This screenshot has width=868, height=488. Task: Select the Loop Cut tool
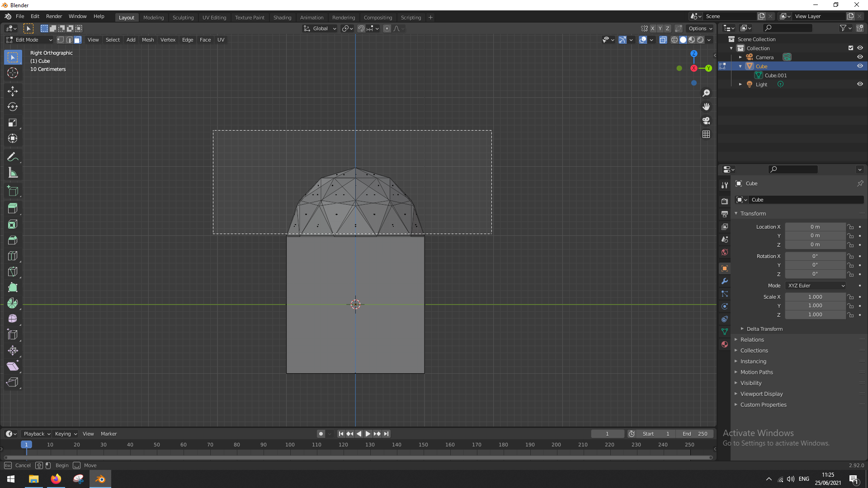coord(13,256)
